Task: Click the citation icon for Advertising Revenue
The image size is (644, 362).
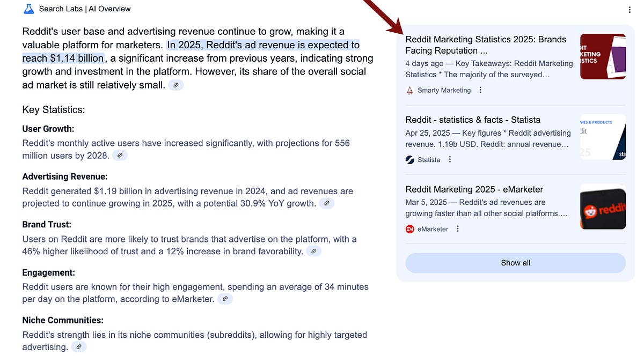Action: coord(327,203)
